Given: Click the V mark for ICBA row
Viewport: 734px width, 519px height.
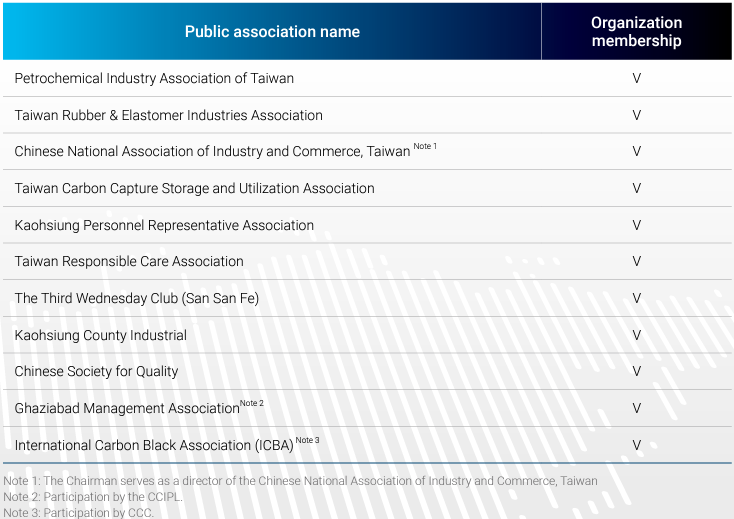Looking at the screenshot, I should click(637, 445).
